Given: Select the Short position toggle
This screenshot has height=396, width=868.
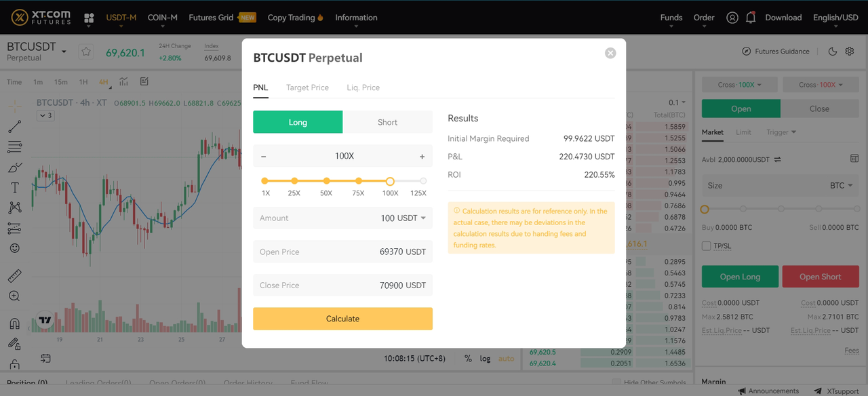Looking at the screenshot, I should click(387, 122).
